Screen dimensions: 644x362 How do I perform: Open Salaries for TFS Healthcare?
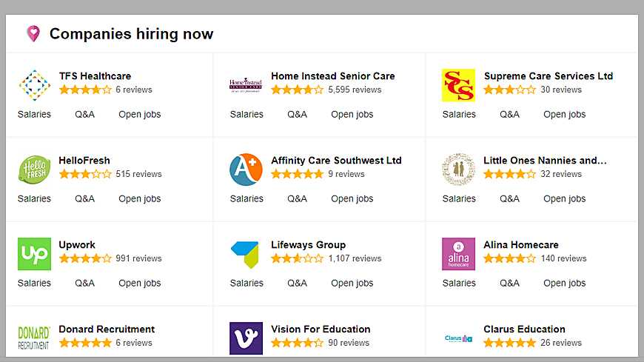[x=34, y=115]
